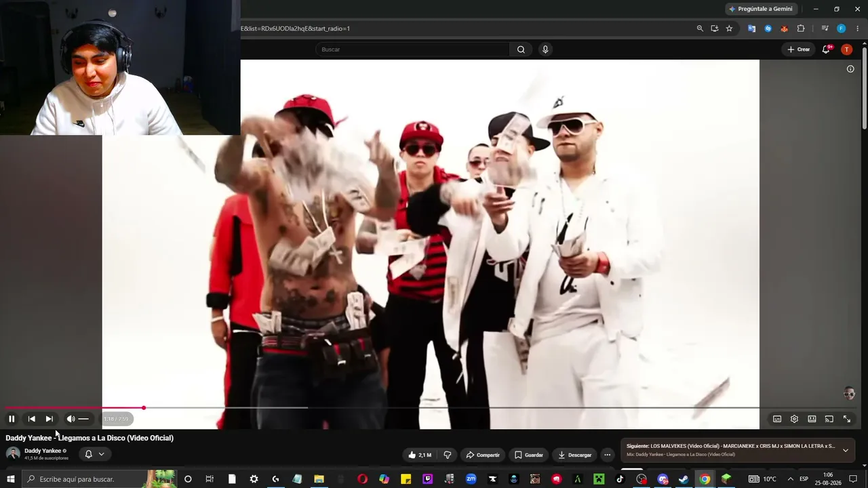Go to the previous video in the mix

coord(31,419)
